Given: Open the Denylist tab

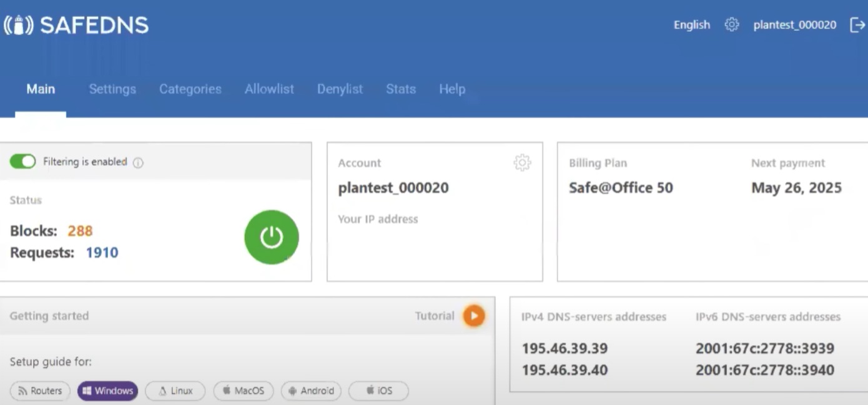Looking at the screenshot, I should tap(340, 89).
